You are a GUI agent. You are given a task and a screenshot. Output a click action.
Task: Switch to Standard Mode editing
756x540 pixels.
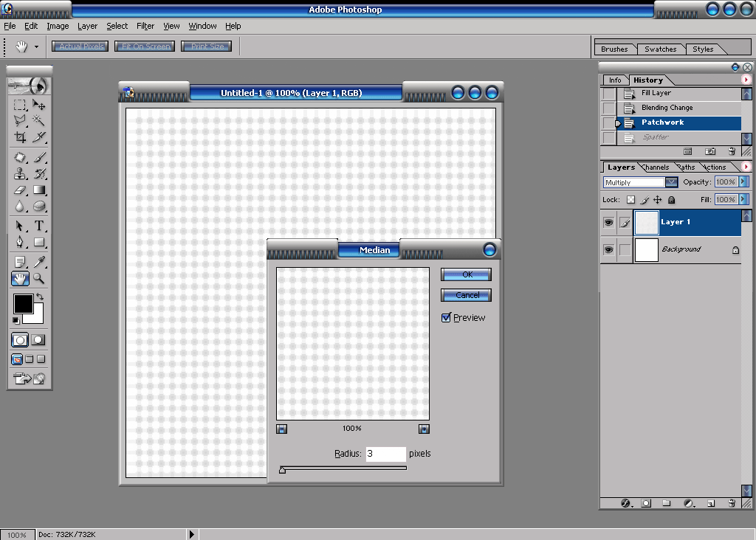point(20,340)
